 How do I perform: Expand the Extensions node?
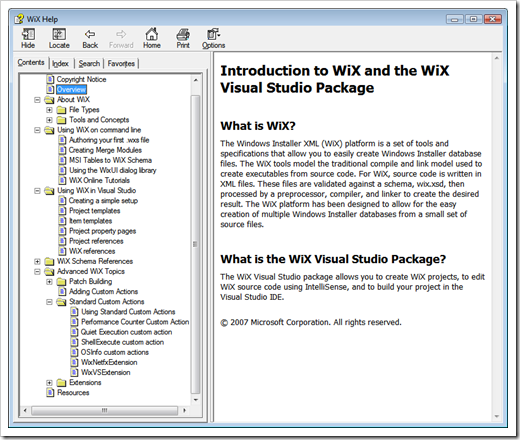49,383
